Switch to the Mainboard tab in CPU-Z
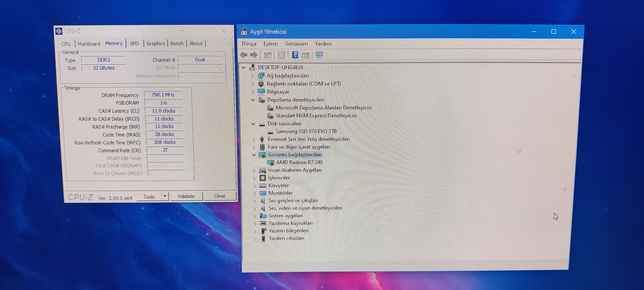Screen dimensions: 644x290 [x=89, y=44]
